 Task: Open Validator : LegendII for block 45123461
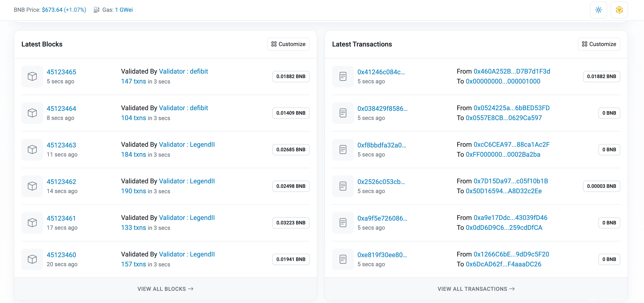[187, 218]
